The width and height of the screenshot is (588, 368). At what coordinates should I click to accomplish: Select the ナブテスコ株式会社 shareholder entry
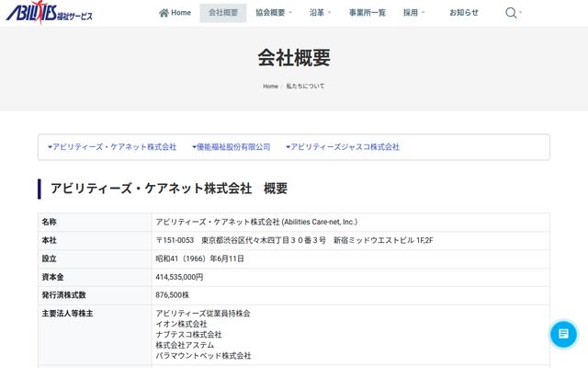coord(188,335)
